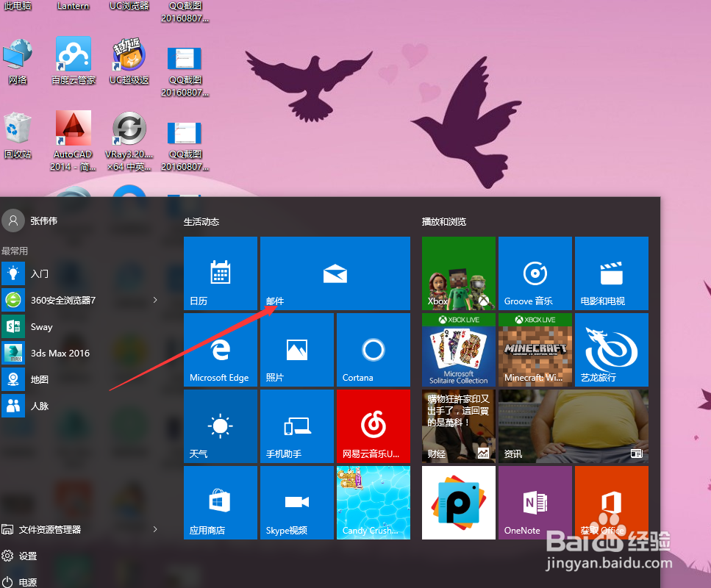Open the Cortana tile
The image size is (711, 588).
coord(374,350)
